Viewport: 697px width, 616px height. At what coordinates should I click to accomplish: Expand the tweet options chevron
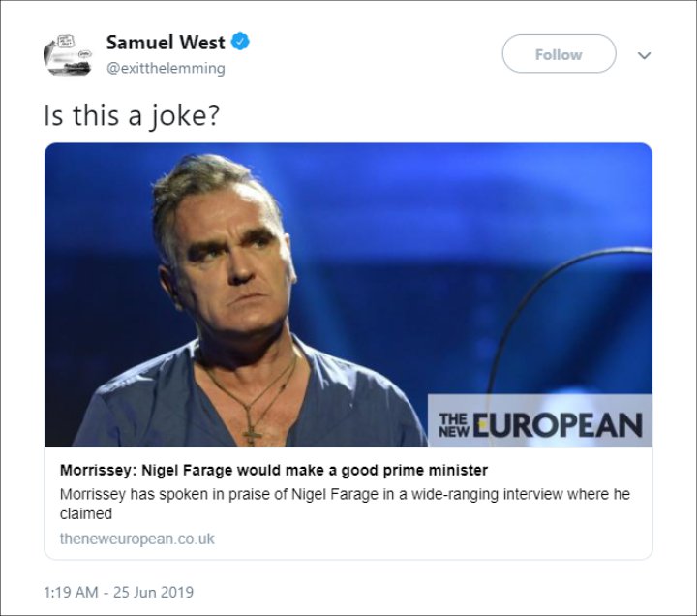click(644, 55)
